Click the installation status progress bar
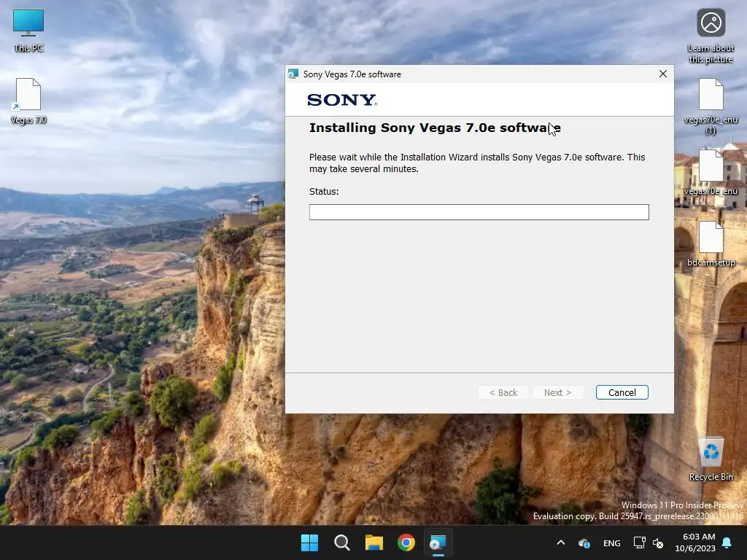The image size is (747, 560). [479, 212]
